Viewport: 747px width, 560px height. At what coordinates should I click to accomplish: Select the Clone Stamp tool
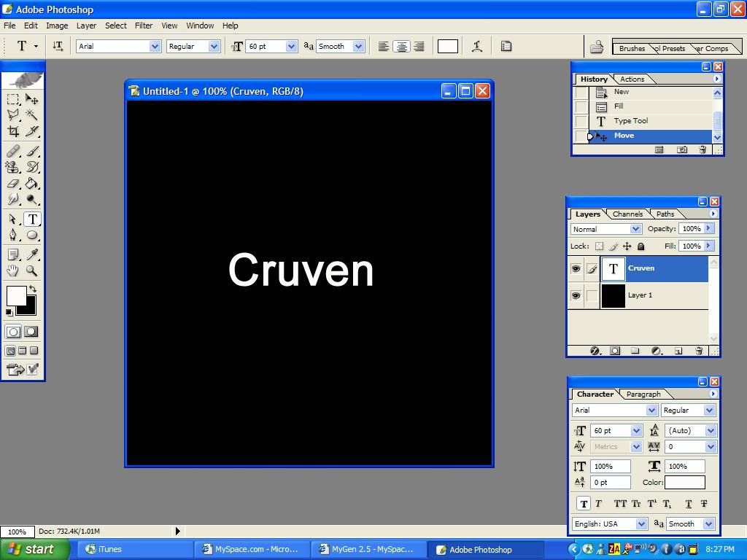pos(13,167)
